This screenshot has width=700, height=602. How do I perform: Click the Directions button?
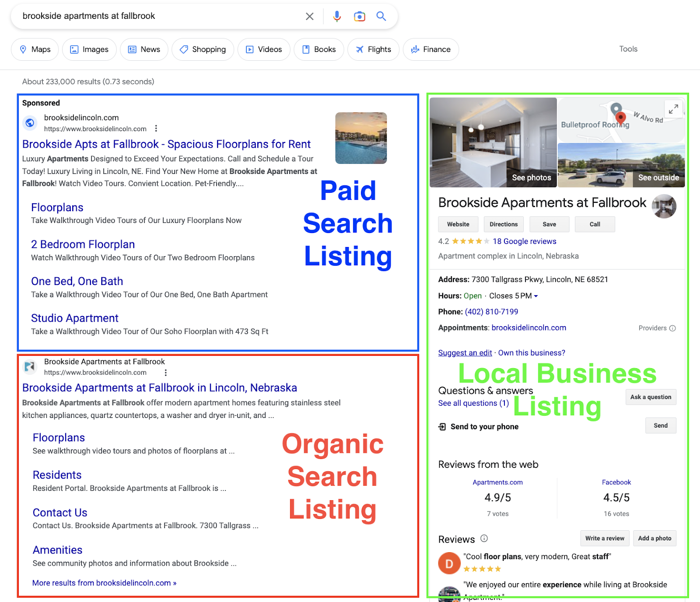point(504,224)
